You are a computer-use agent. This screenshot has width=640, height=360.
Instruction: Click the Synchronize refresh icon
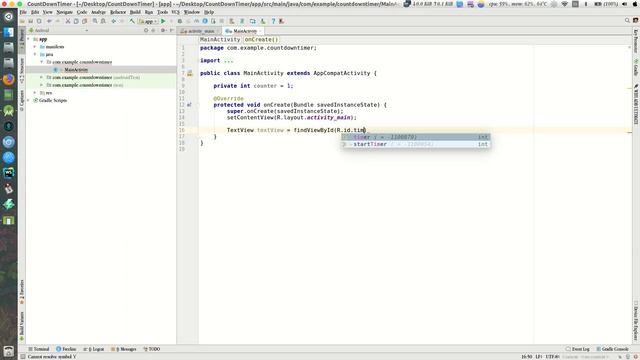click(39, 21)
